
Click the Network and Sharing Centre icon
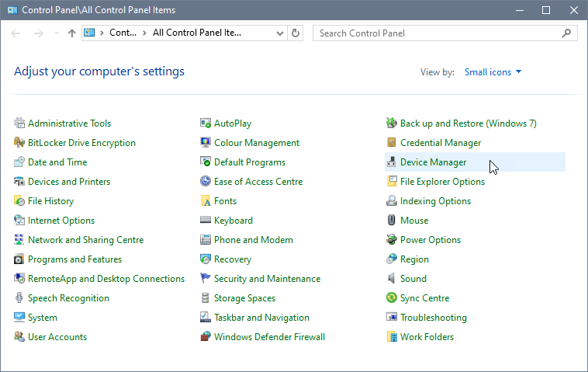[19, 240]
